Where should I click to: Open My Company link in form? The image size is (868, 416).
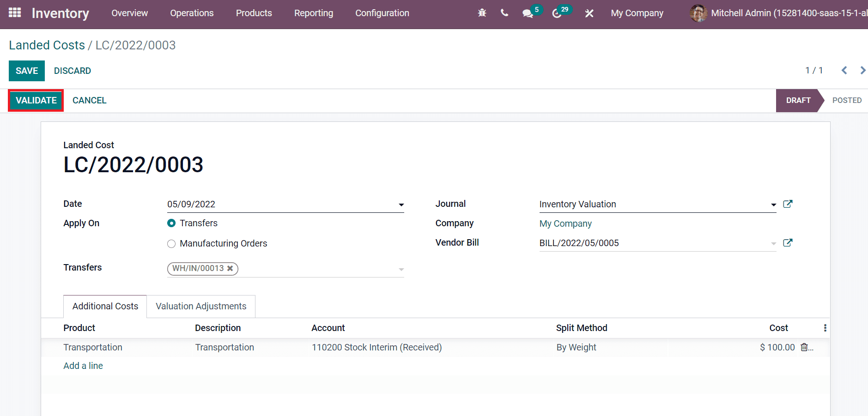pos(565,223)
